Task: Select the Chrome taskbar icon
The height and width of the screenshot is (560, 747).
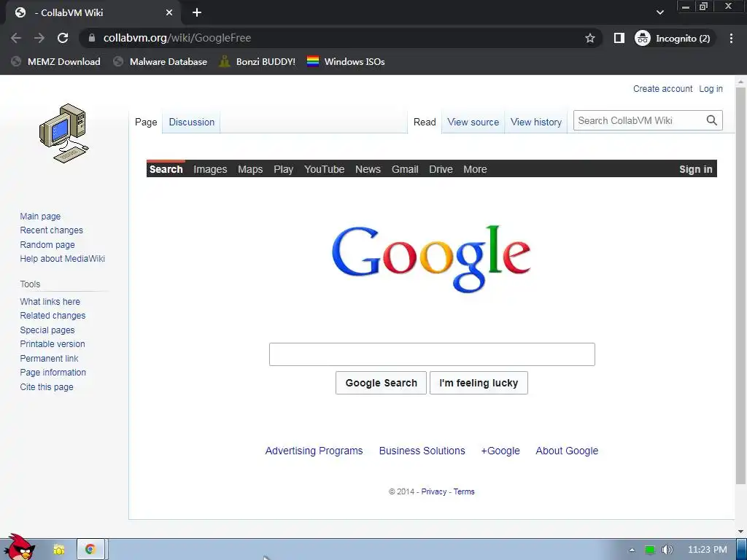Action: [90, 550]
